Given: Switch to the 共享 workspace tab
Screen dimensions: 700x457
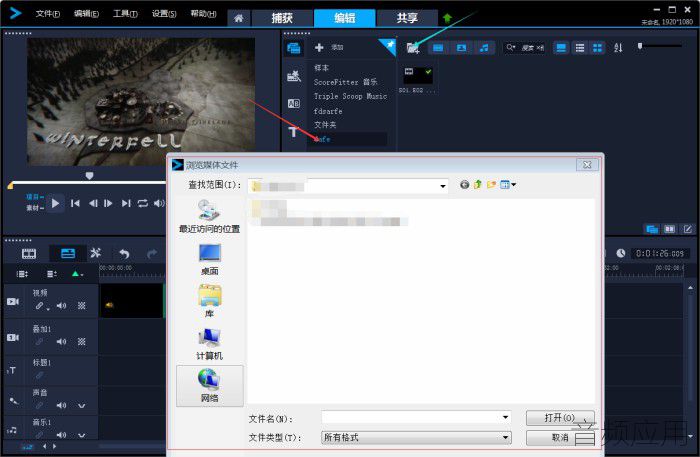Looking at the screenshot, I should coord(407,18).
